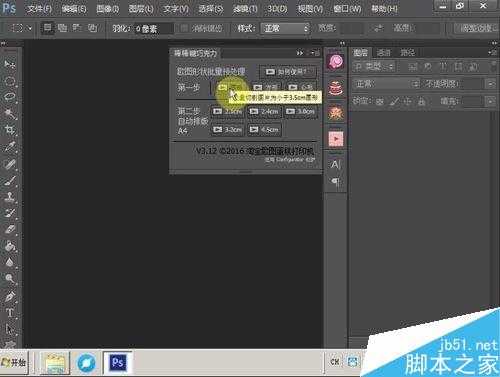
Task: Toggle lock position in Layers panel
Action: click(407, 101)
